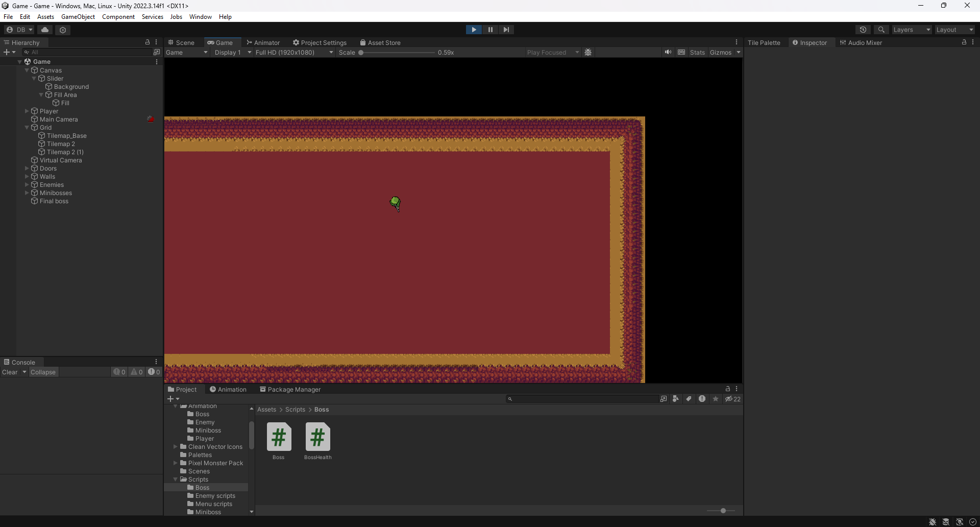Open the on-screen keyboard icon in Game toolbar

coord(682,52)
